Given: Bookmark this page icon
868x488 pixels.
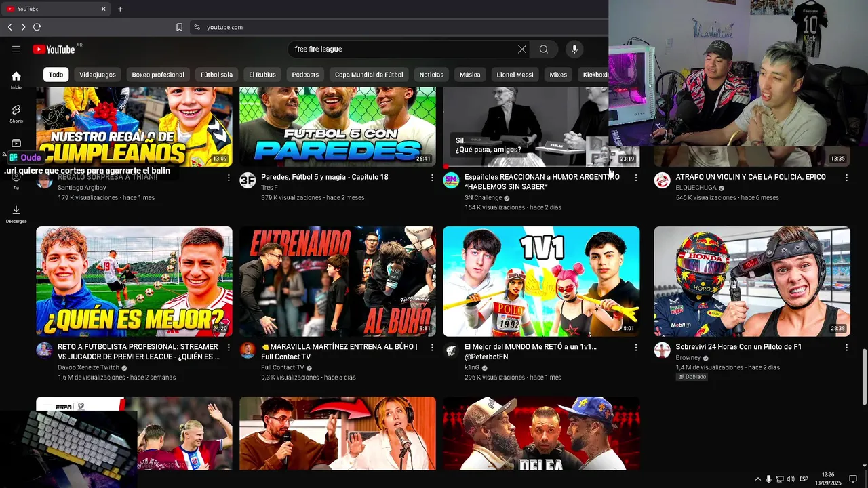Looking at the screenshot, I should 179,27.
